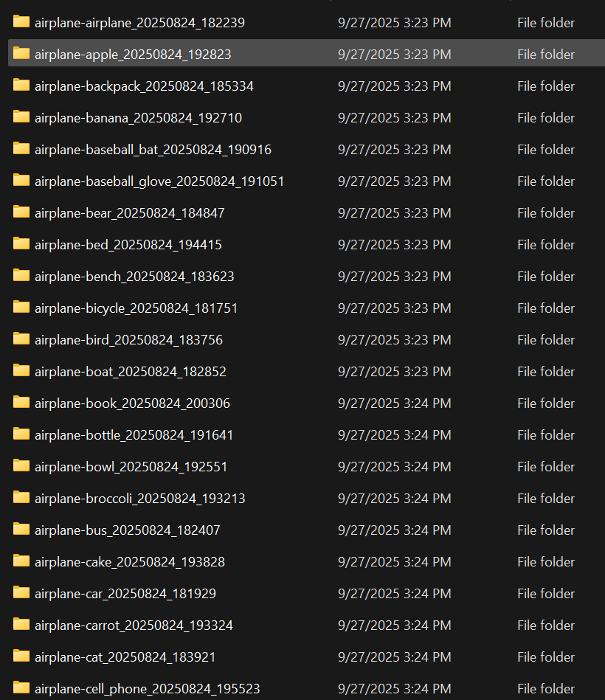This screenshot has width=605, height=700.
Task: Click the File folder type of airplane-bus row
Action: click(x=545, y=530)
